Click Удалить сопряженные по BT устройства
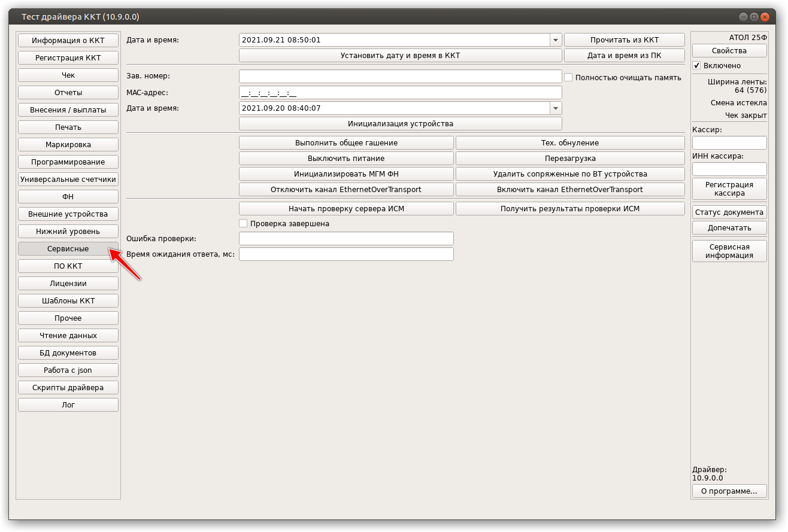This screenshot has width=788, height=532. 570,174
